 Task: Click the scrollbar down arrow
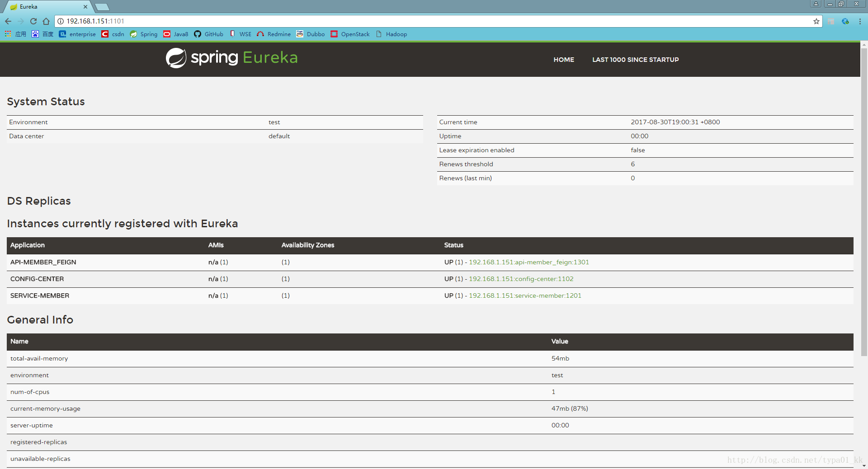click(864, 465)
